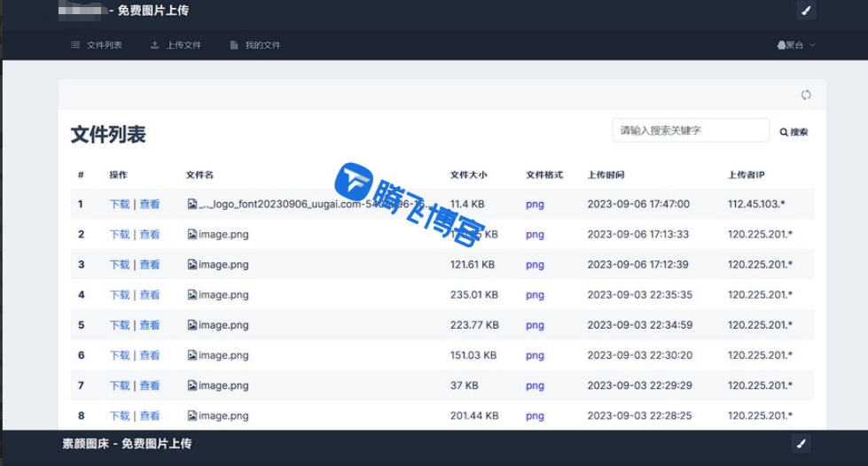Screen dimensions: 868x466
Task: Open the 上传文件 menu item
Action: tap(184, 45)
